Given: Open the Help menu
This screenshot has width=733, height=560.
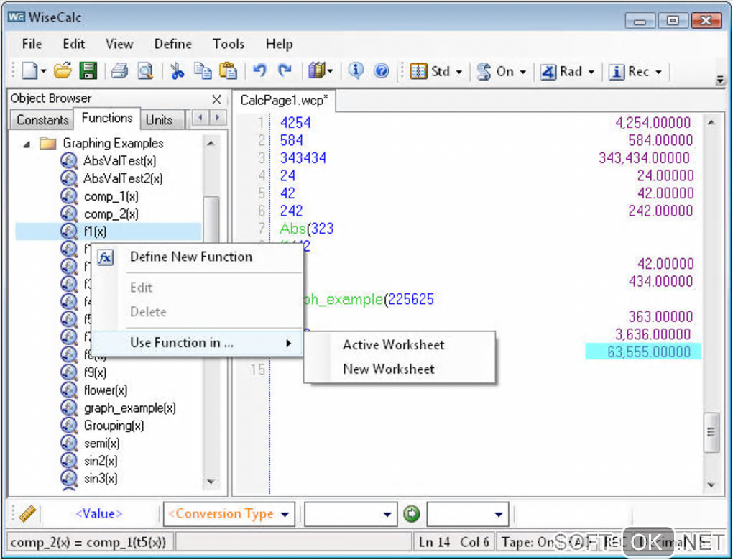Looking at the screenshot, I should click(279, 44).
